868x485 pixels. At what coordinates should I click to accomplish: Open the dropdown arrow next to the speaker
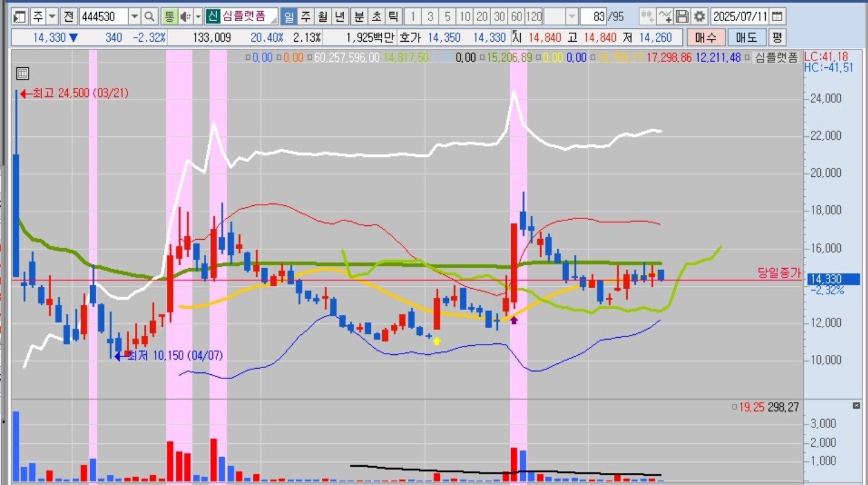[198, 16]
